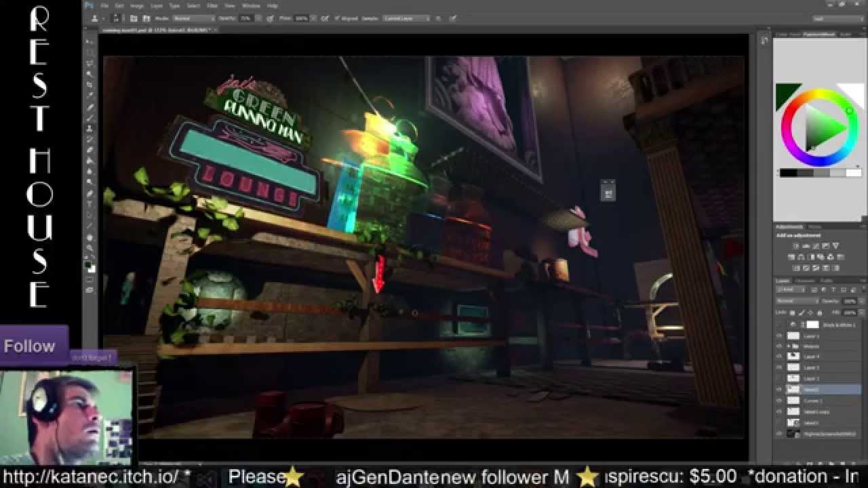868x488 pixels.
Task: Hide the Layer 1 layer
Action: 778,336
